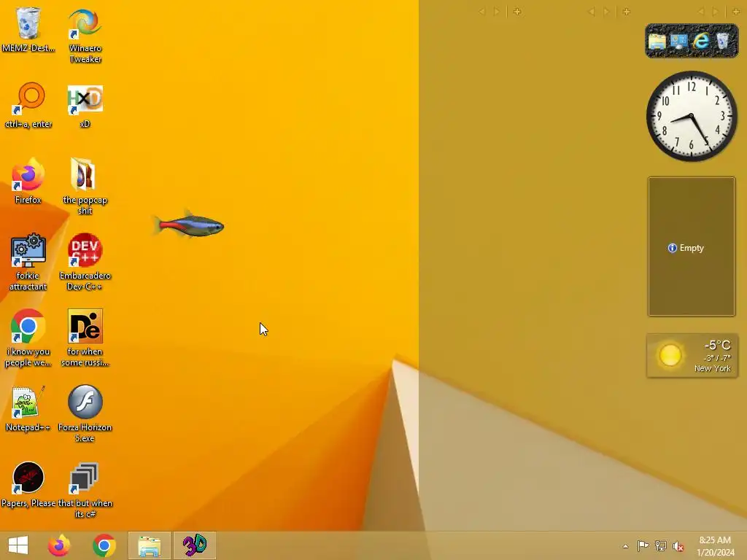The width and height of the screenshot is (747, 560).
Task: Open Recycle Bin in the launcher gadget
Action: [x=723, y=42]
